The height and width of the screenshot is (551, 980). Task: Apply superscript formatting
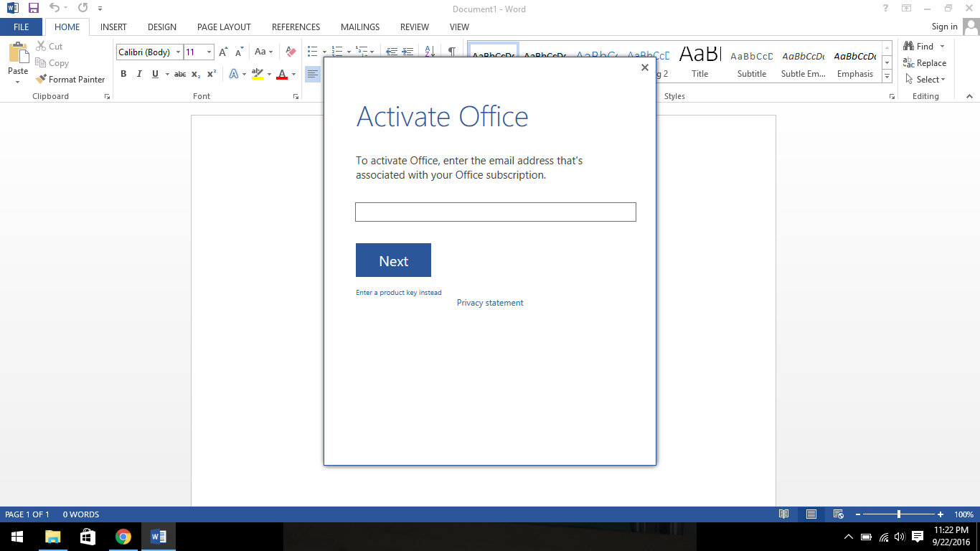pos(212,74)
